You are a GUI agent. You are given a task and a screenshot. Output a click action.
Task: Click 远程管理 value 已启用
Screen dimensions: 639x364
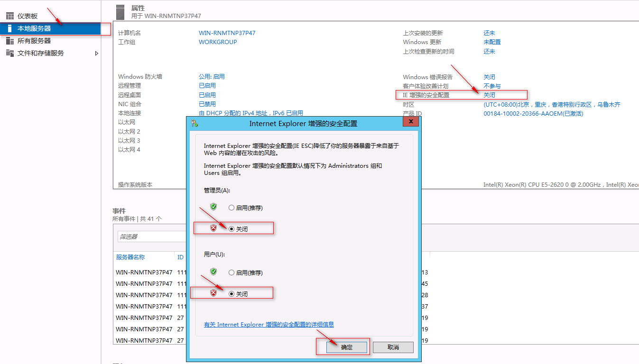pos(207,86)
